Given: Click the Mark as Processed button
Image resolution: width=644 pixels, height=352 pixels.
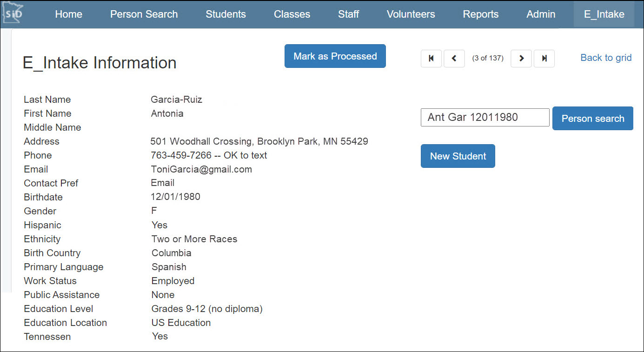Looking at the screenshot, I should click(x=335, y=56).
